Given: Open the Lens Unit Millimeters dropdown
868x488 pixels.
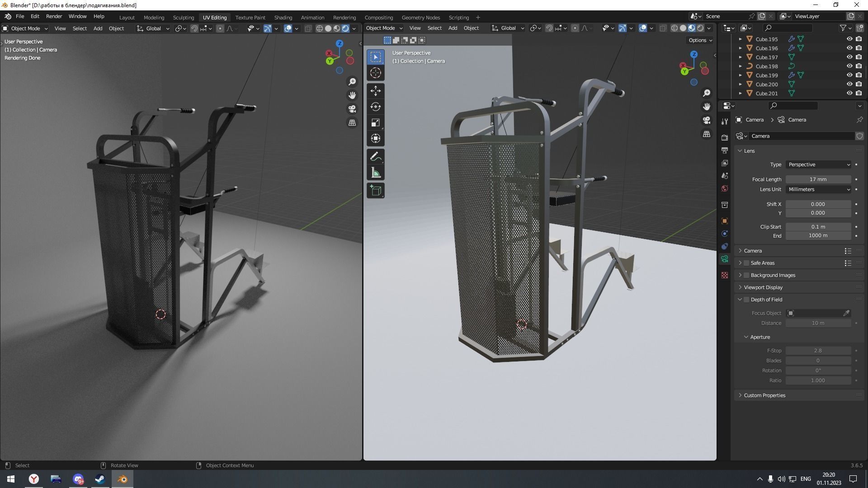Looking at the screenshot, I should 819,189.
